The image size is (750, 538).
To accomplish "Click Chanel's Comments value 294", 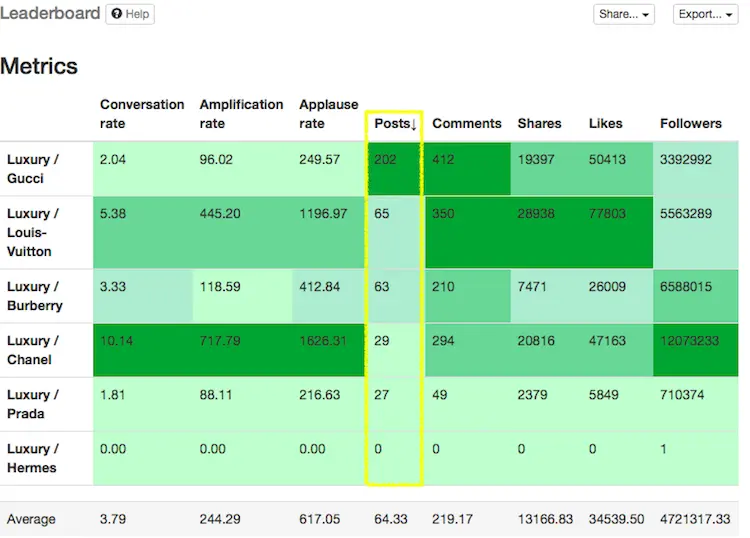I will tap(443, 340).
